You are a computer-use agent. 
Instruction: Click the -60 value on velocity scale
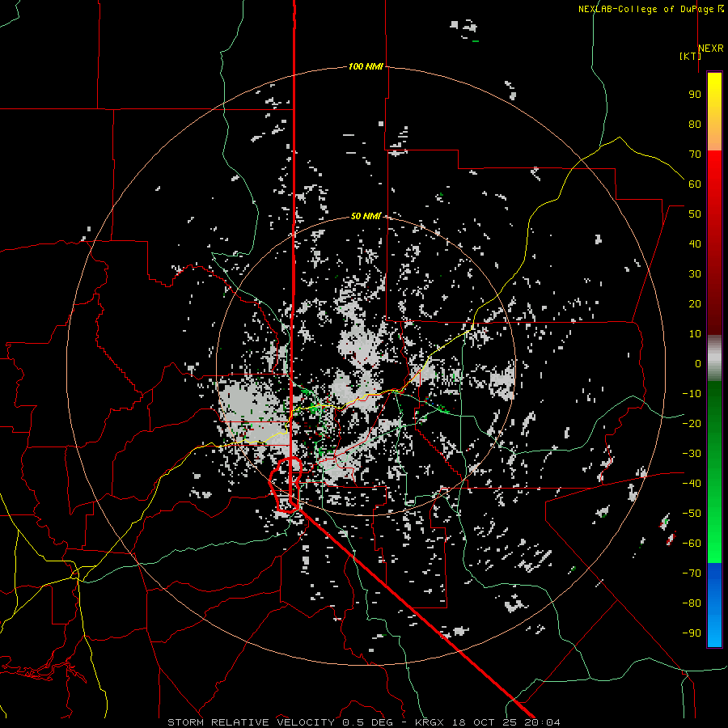pyautogui.click(x=692, y=544)
